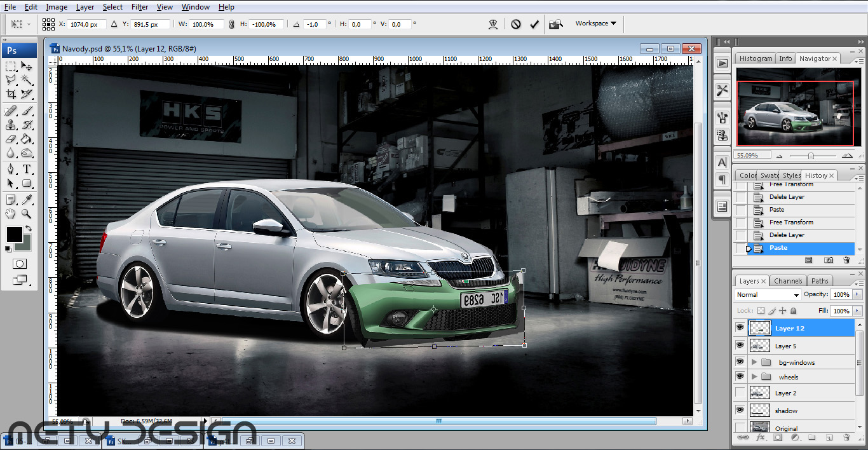The height and width of the screenshot is (450, 868).
Task: Swap foreground and background colors
Action: 29,228
